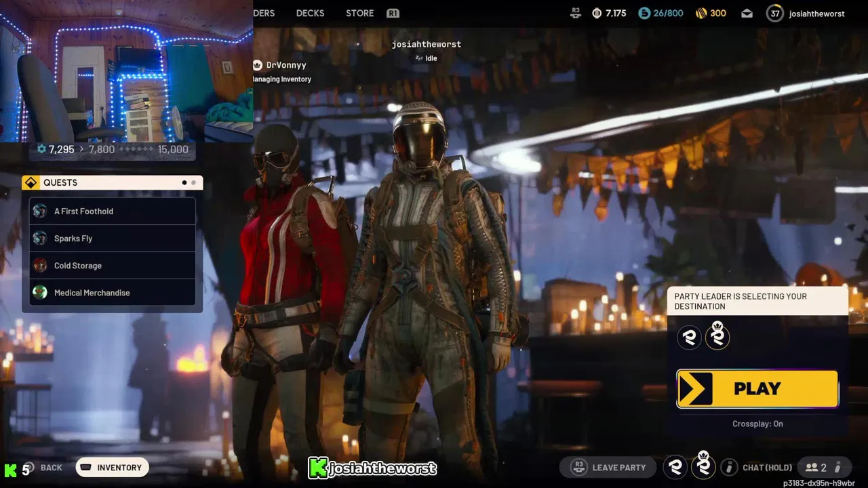This screenshot has height=488, width=868.
Task: Open the A First Foothold quest
Action: pos(113,211)
